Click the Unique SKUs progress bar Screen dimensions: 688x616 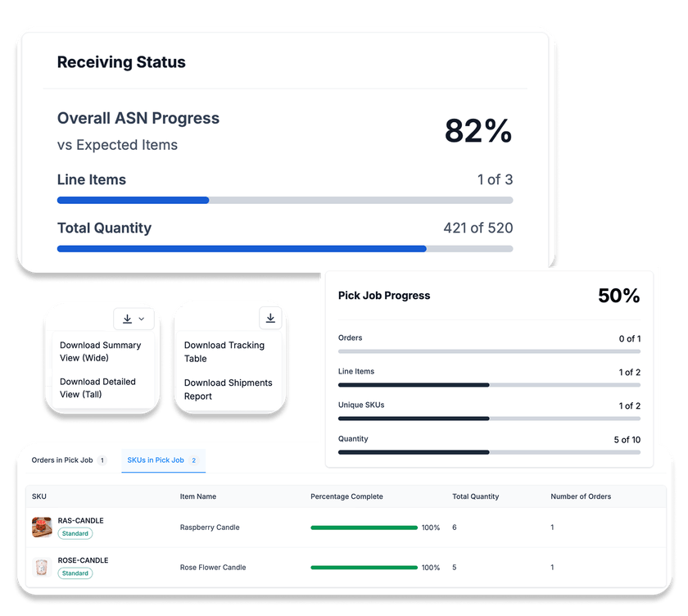(x=489, y=418)
